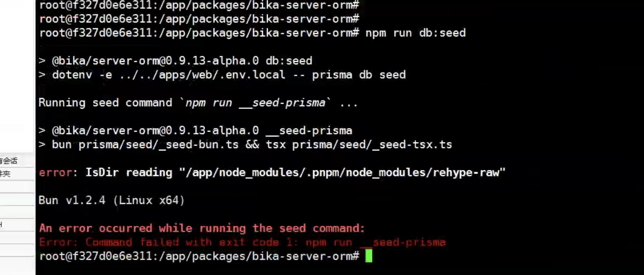Click the green terminal cursor block
The height and width of the screenshot is (275, 644).
point(369,256)
